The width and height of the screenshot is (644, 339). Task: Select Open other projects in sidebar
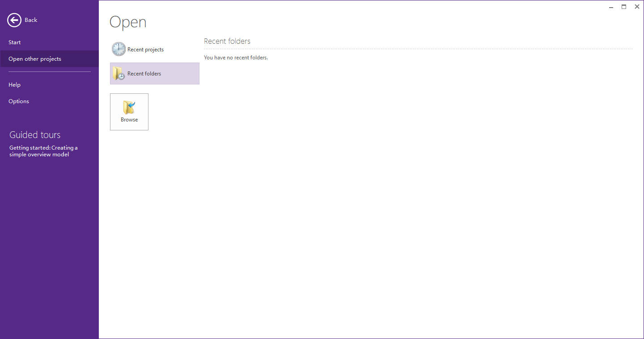[x=35, y=59]
